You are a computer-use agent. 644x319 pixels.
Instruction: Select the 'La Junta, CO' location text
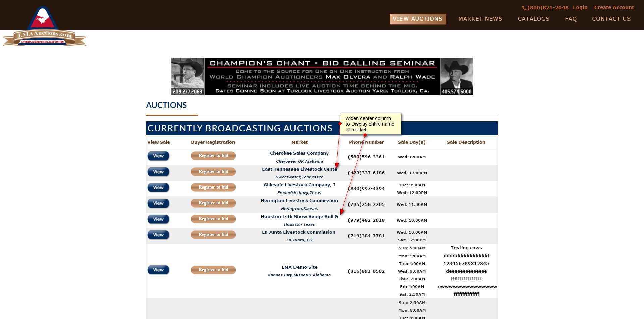coord(299,240)
